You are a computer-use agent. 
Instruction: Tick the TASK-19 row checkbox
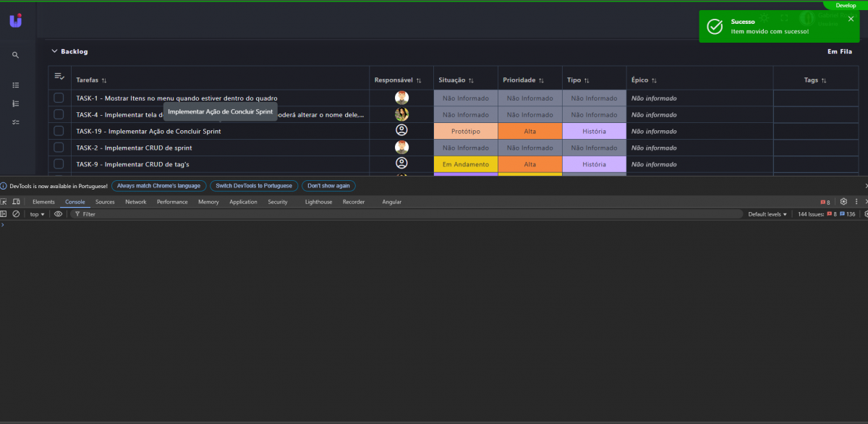click(59, 131)
